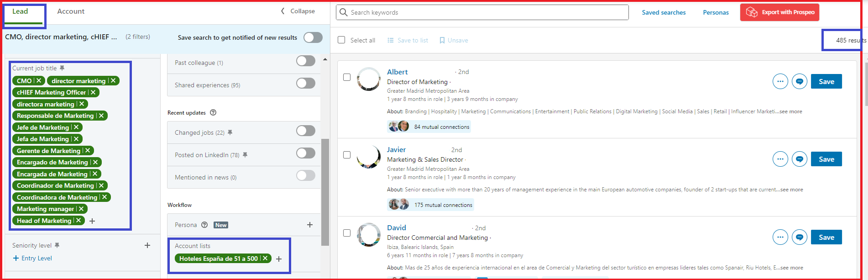The image size is (868, 280).
Task: Remove the Marketing manager chip
Action: pos(81,209)
